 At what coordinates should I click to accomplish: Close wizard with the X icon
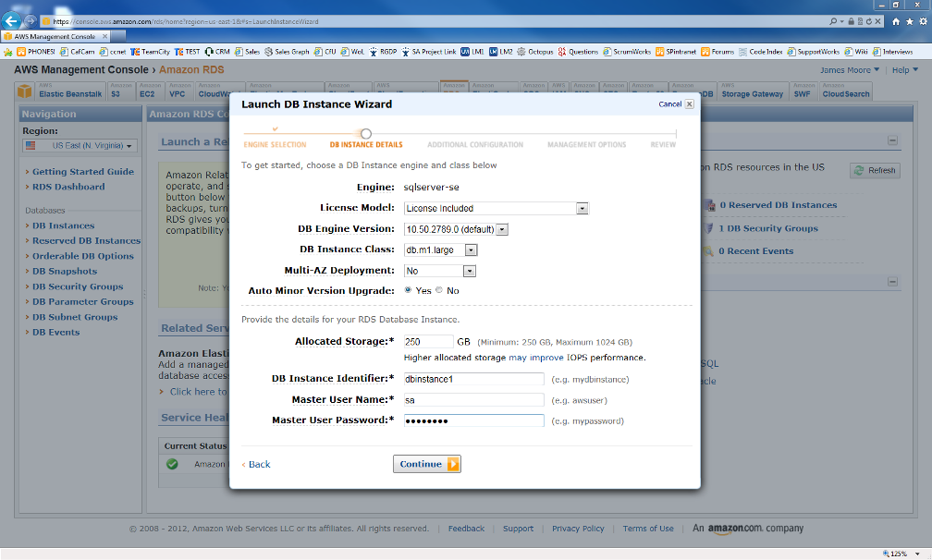click(x=690, y=103)
